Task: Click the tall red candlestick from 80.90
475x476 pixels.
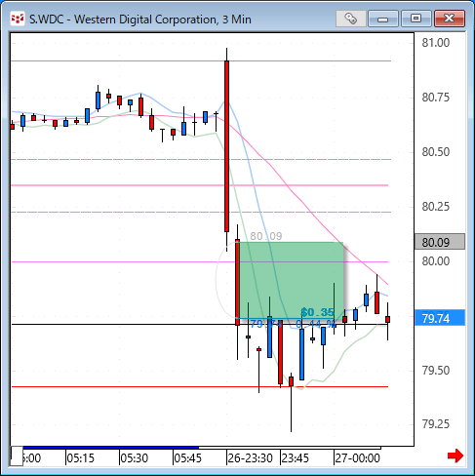Action: pyautogui.click(x=226, y=146)
